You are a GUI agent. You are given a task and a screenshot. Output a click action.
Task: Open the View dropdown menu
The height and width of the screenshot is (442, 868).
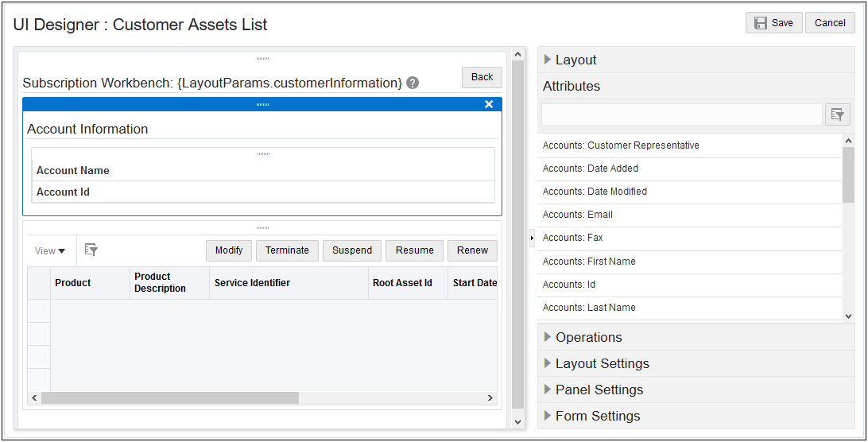point(49,251)
